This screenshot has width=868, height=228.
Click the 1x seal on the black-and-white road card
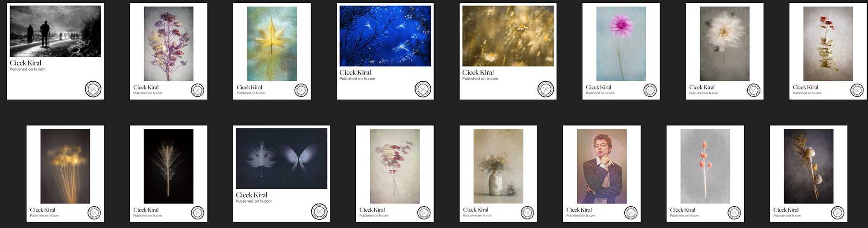click(x=93, y=89)
